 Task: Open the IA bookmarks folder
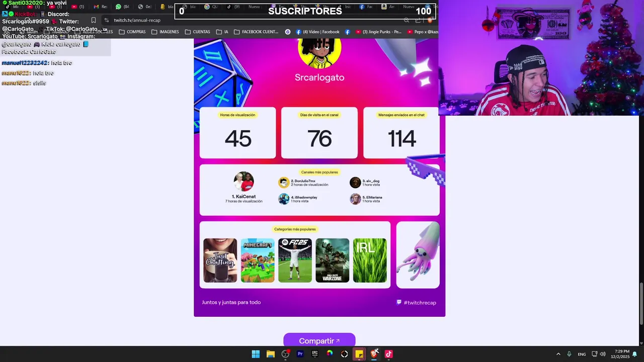(x=222, y=32)
